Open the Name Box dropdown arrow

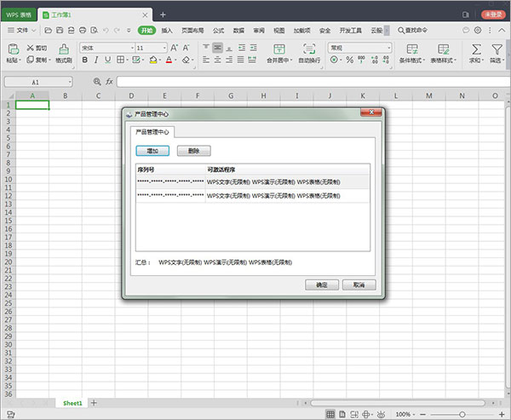[70, 82]
